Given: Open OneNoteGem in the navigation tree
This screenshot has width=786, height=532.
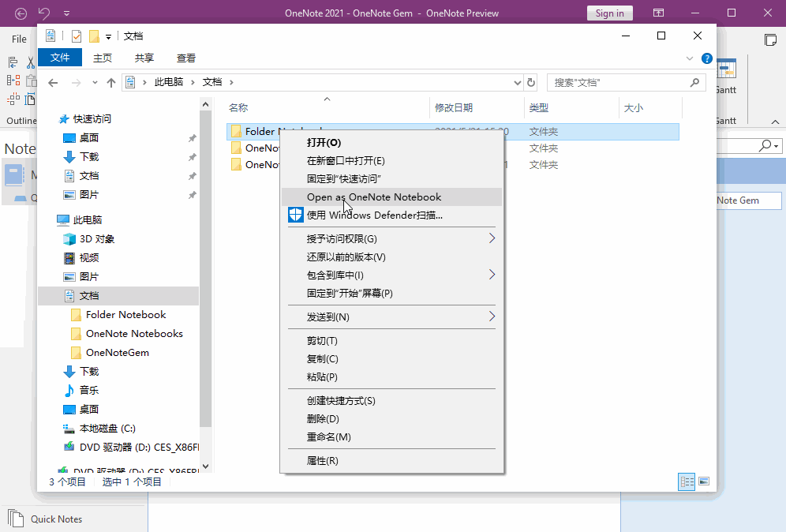Looking at the screenshot, I should point(110,353).
